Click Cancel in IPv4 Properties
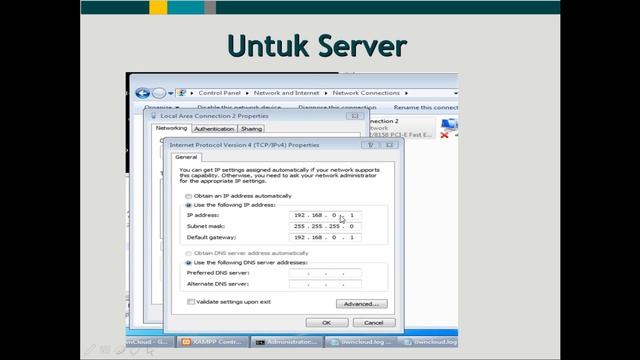 tap(373, 323)
